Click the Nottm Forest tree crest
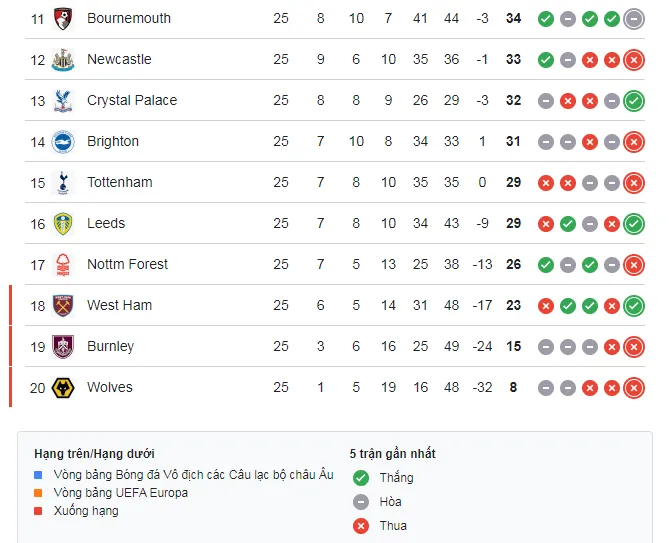The width and height of the screenshot is (669, 543). [64, 264]
